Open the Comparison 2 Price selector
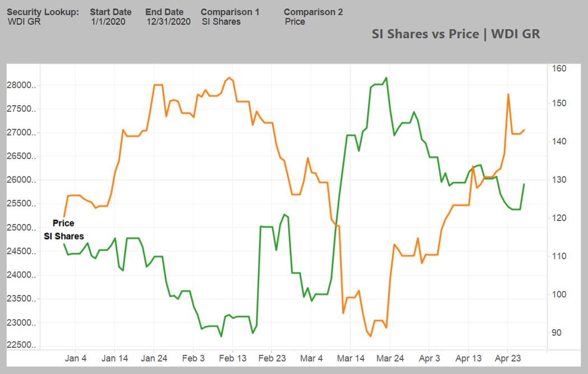Screen dimensions: 588x374 [x=295, y=22]
